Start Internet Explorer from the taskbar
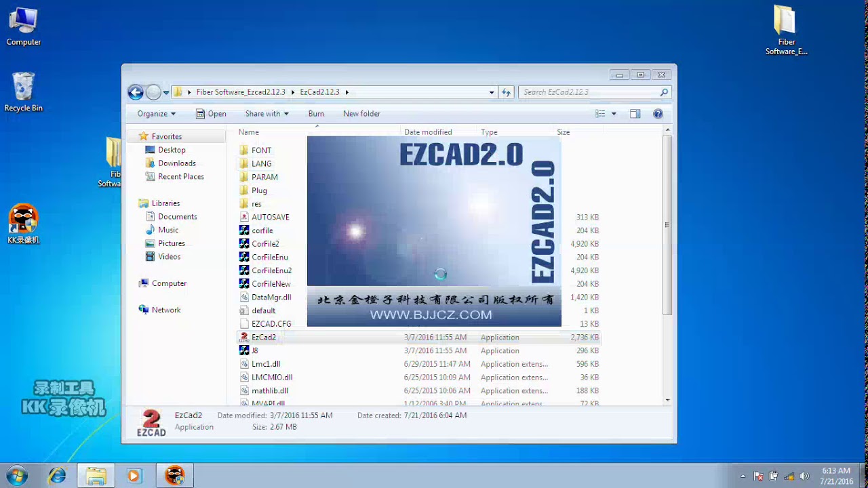The image size is (868, 488). pos(58,475)
